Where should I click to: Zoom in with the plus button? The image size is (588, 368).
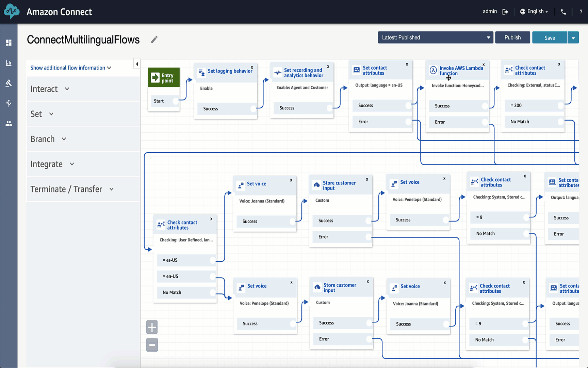coord(152,327)
